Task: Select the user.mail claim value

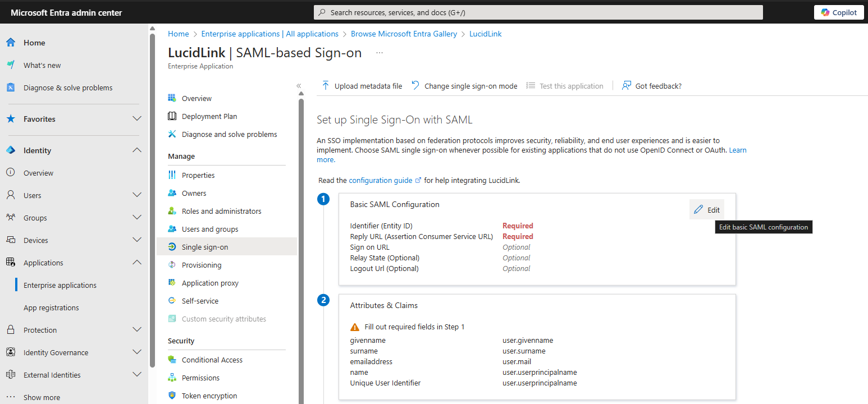Action: point(517,362)
